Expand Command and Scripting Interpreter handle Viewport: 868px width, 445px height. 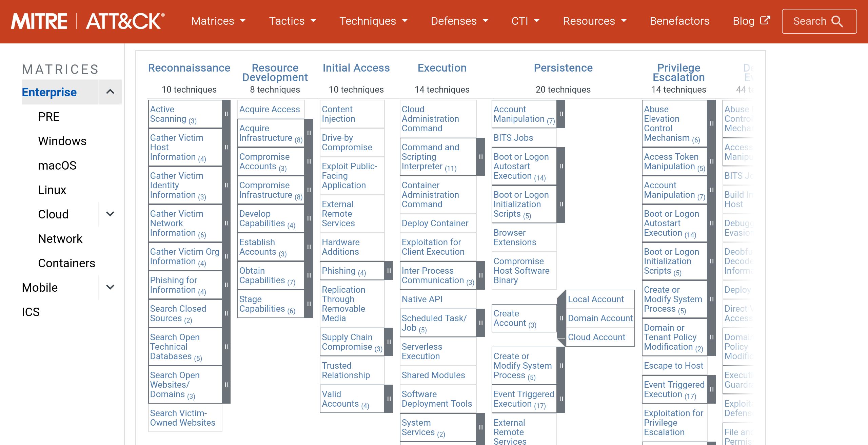[481, 157]
